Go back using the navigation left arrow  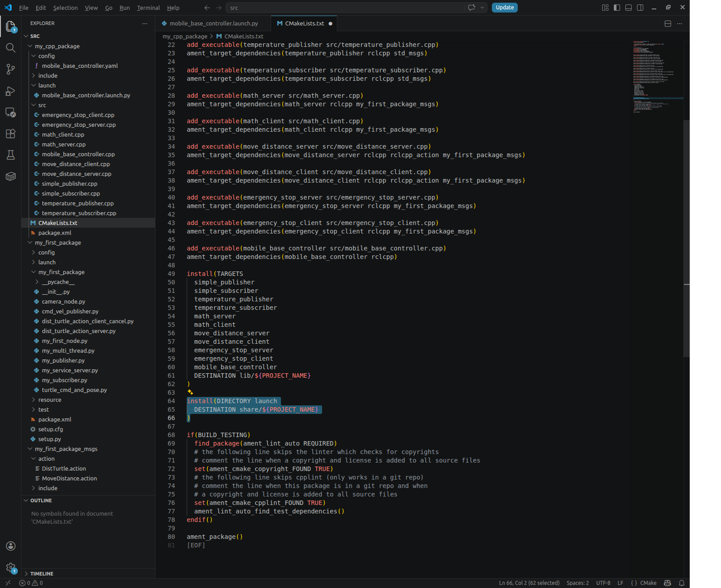click(207, 8)
